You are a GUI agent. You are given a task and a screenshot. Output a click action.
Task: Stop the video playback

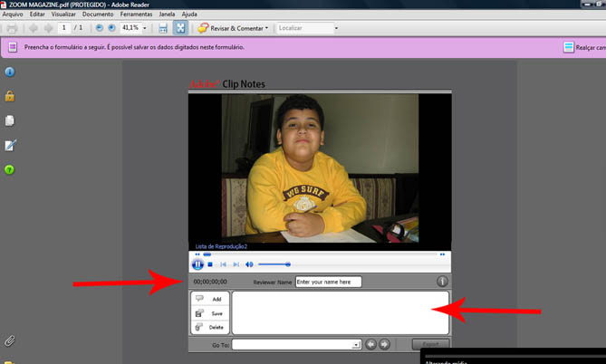tap(210, 264)
